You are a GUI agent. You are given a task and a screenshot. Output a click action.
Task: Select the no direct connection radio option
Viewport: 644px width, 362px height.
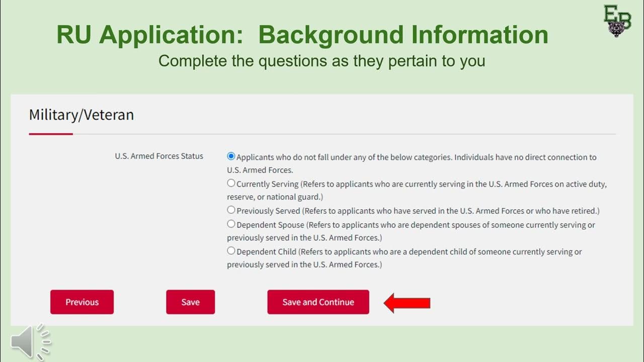(231, 156)
